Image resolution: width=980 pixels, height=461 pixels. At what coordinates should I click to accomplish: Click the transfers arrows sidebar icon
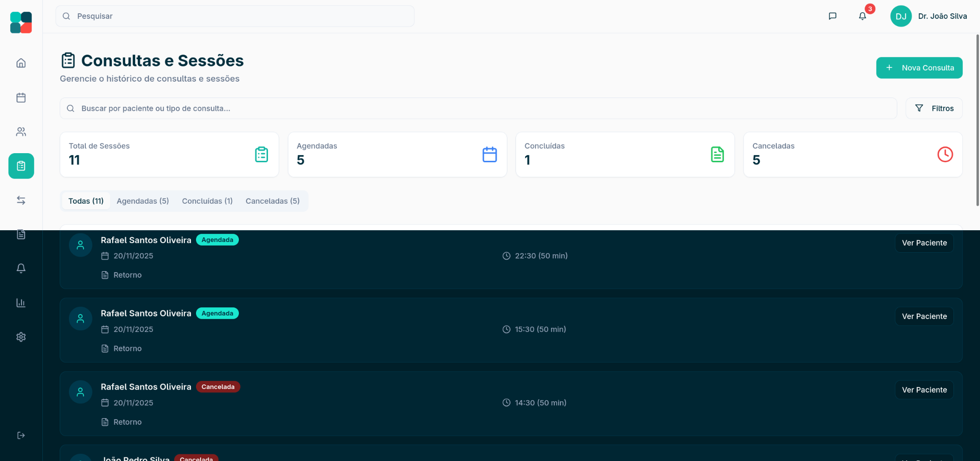coord(21,200)
